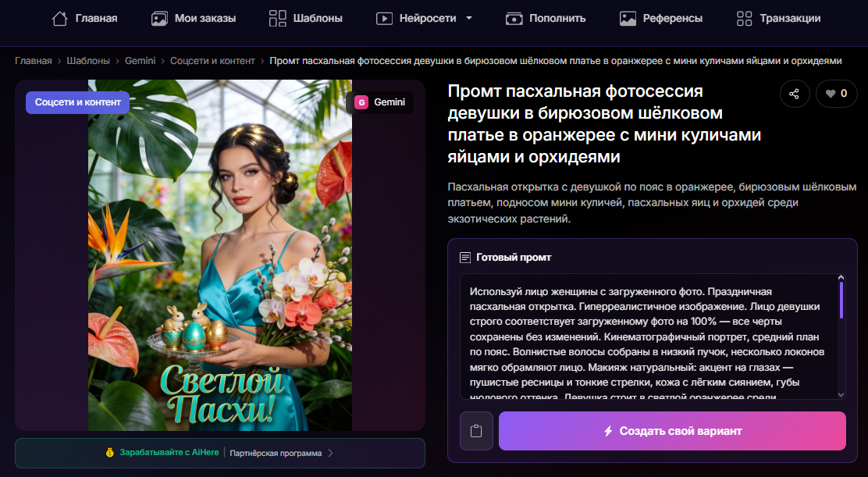
Task: Open the Шаблоны navigation item
Action: click(x=305, y=18)
